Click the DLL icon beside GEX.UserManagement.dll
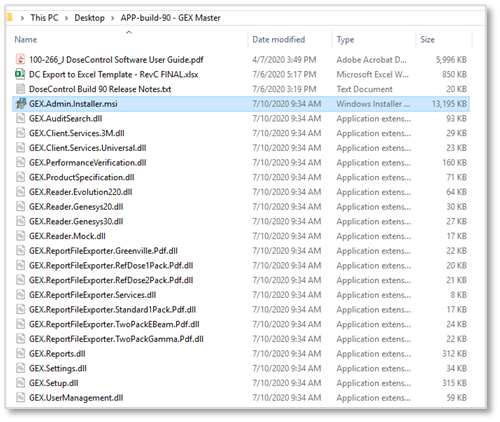The image size is (500, 422). (x=20, y=397)
